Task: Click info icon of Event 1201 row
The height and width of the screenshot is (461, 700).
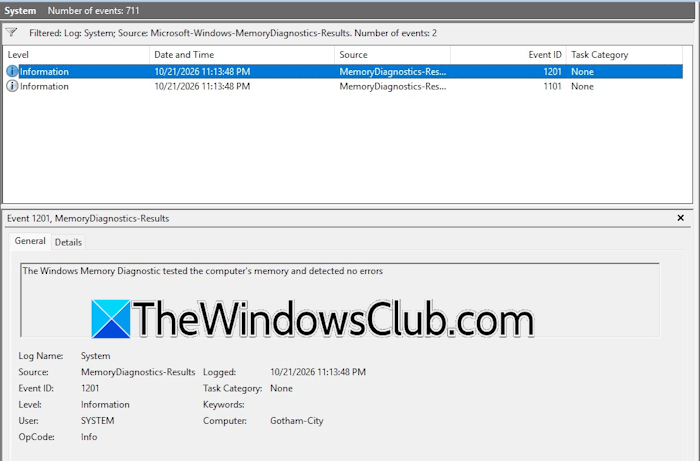Action: coord(12,71)
